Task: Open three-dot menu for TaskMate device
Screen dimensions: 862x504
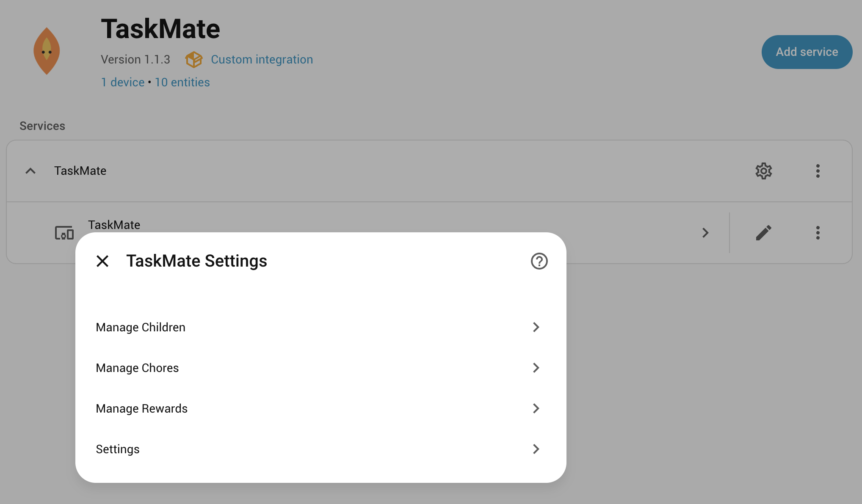Action: (818, 233)
